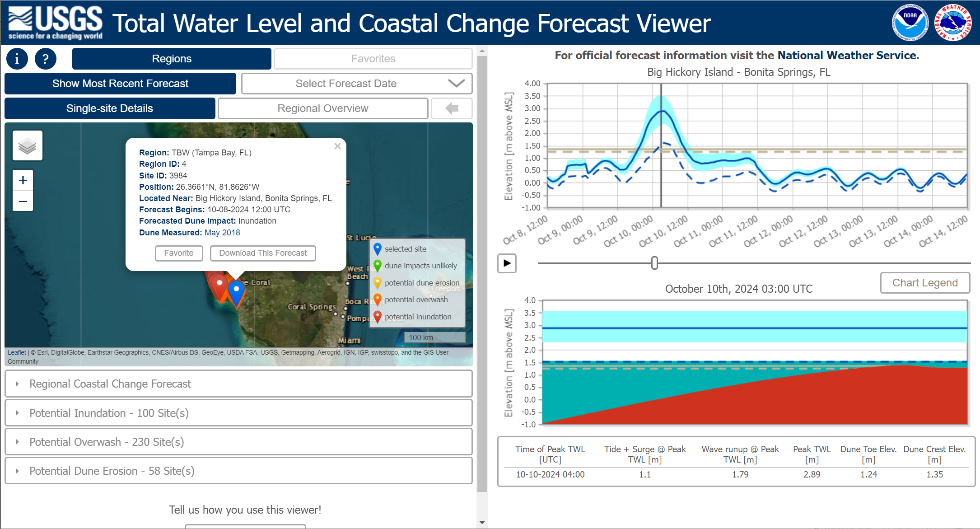Close the site info popup

[x=337, y=146]
